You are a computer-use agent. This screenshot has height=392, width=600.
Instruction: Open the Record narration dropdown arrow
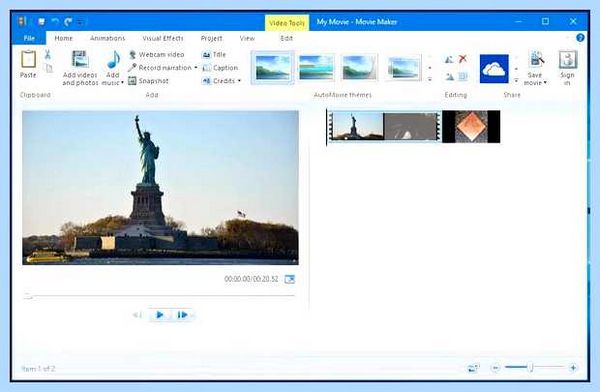[196, 68]
